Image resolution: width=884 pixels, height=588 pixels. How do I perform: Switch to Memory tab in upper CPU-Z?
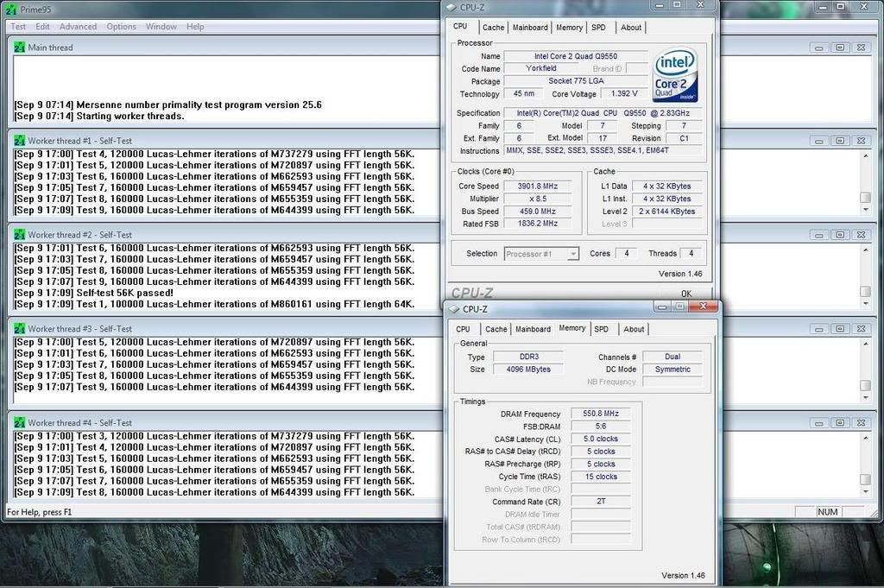(570, 28)
